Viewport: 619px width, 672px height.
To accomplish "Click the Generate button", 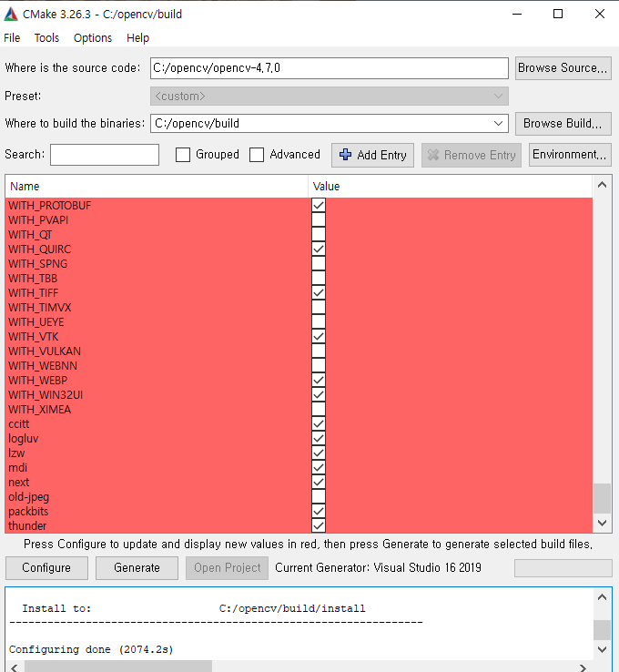I will 137,568.
